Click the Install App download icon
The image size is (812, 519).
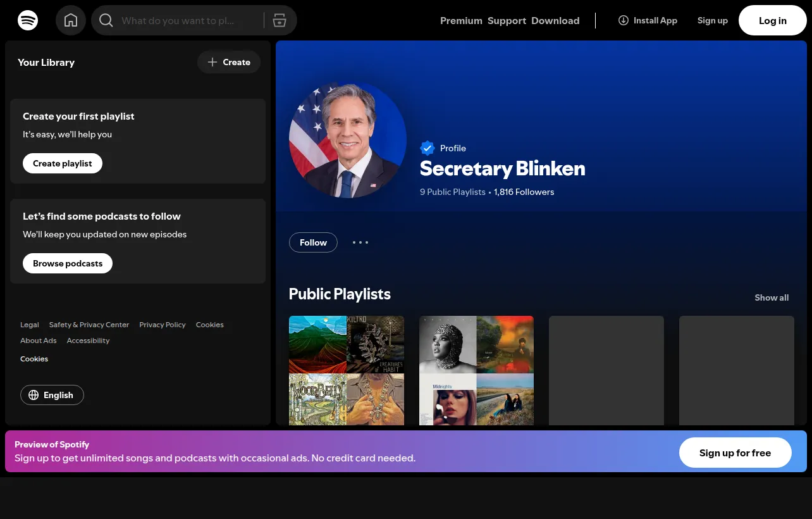click(x=624, y=20)
